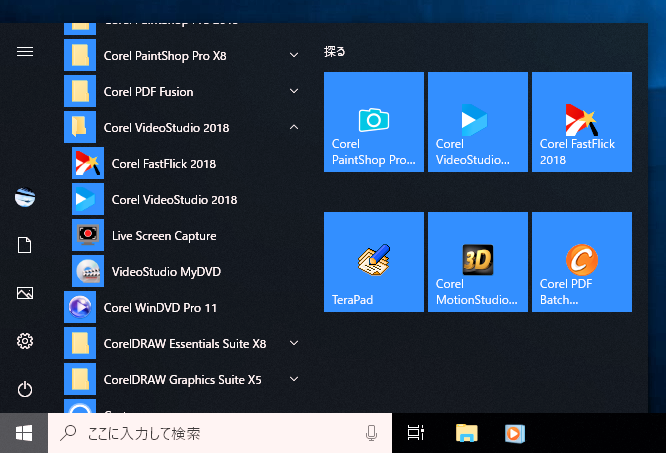Screen dimensions: 666x453
Task: Open the Start menu hamburger menu
Action: [x=25, y=52]
